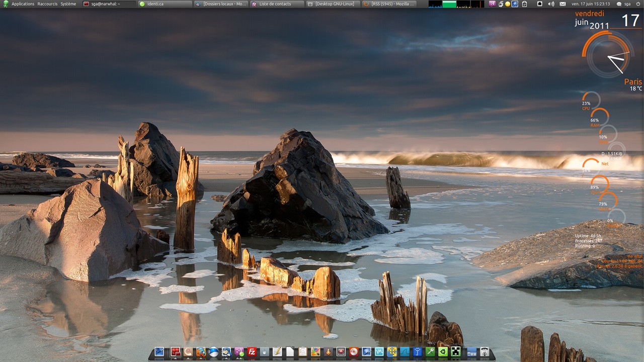This screenshot has width=644, height=362.
Task: Switch to the identi.ca taskbar window
Action: (x=165, y=4)
